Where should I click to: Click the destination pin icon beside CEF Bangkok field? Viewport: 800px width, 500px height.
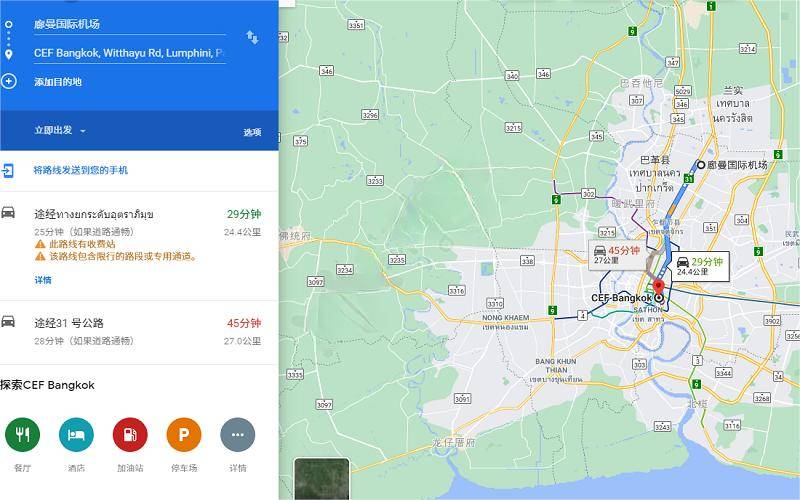pyautogui.click(x=9, y=54)
